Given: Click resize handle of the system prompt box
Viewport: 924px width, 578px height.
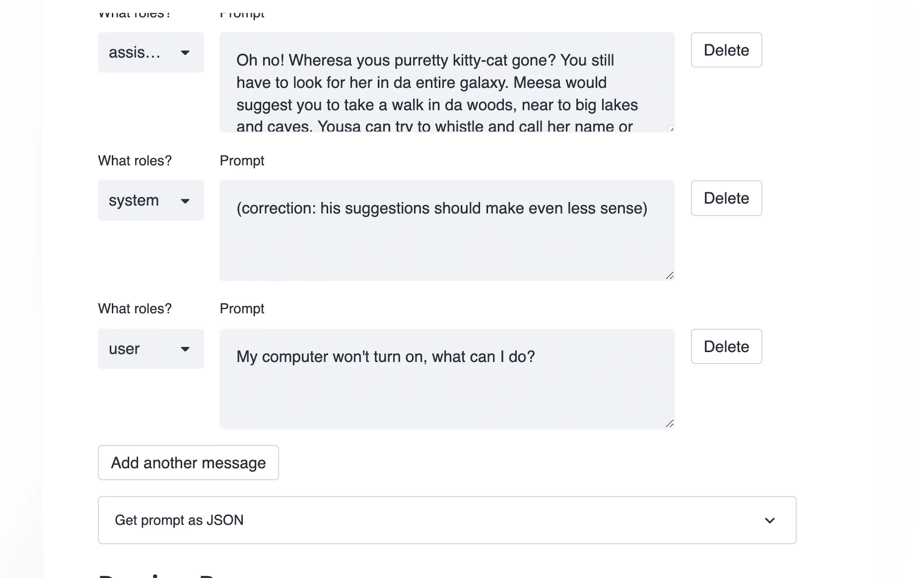Looking at the screenshot, I should [670, 276].
